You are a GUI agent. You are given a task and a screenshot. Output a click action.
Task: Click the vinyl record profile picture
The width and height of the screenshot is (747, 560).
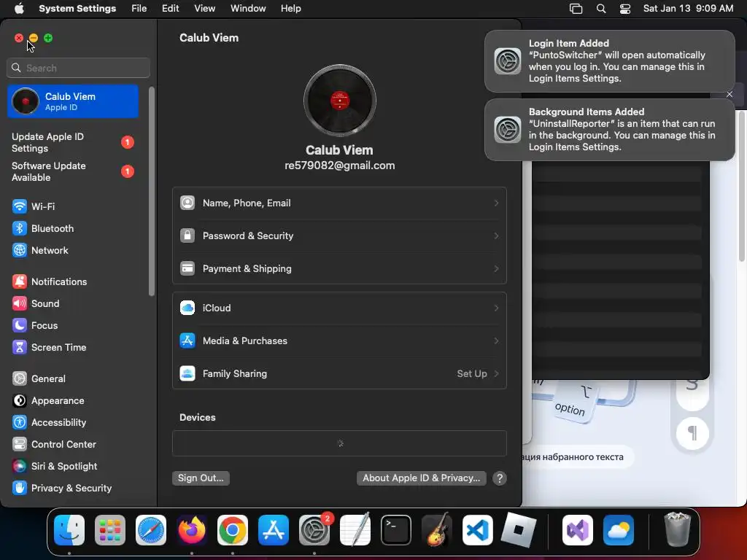click(340, 101)
